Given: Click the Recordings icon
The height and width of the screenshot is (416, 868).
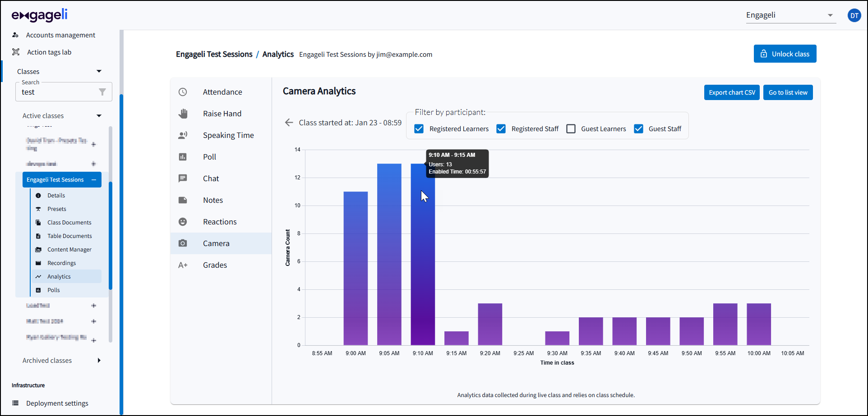Looking at the screenshot, I should (x=38, y=263).
